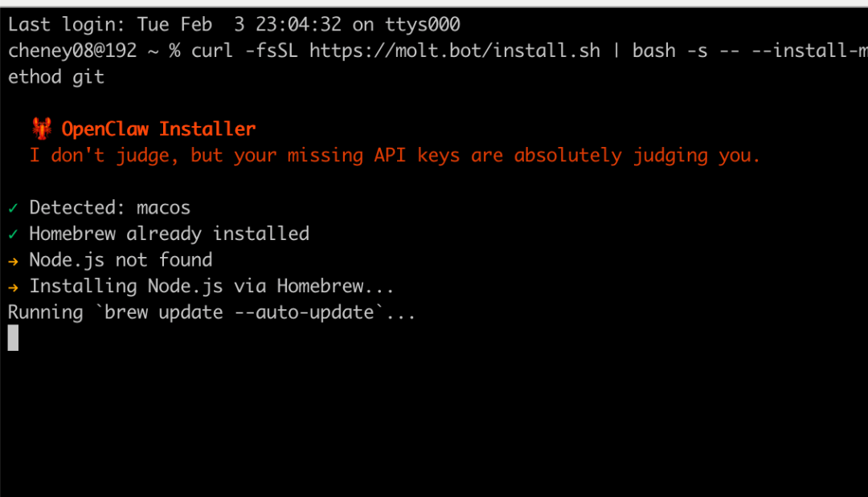The height and width of the screenshot is (497, 868).
Task: Click the orange API keys tagline text
Action: pos(395,155)
